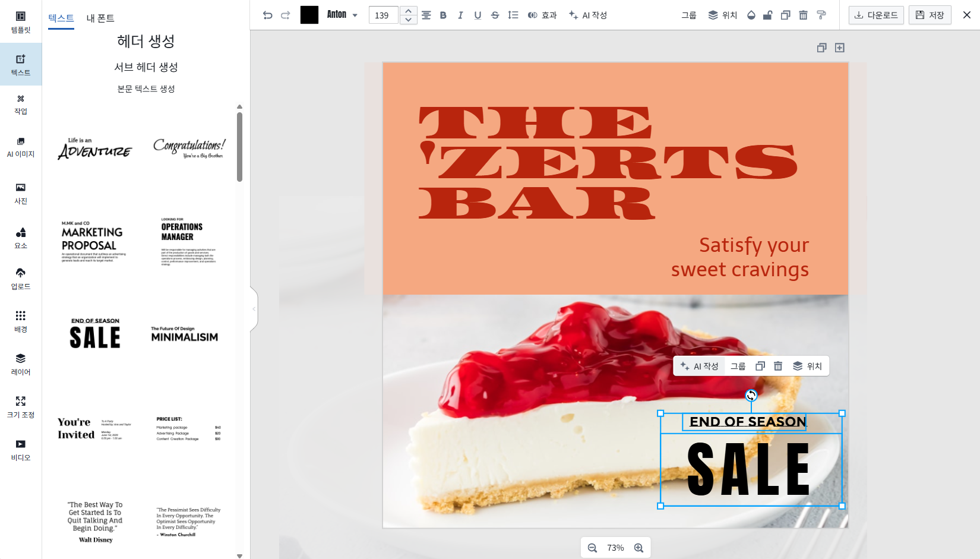
Task: Click the font size field showing 139
Action: (x=383, y=15)
